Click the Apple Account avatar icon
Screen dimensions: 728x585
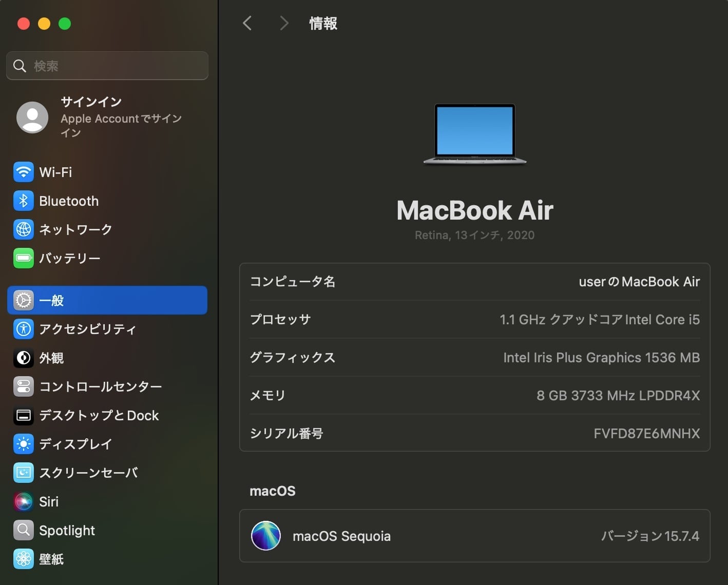(x=32, y=117)
